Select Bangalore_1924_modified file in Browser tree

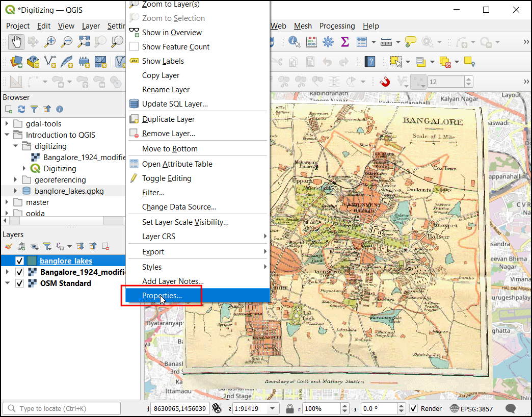[x=84, y=157]
